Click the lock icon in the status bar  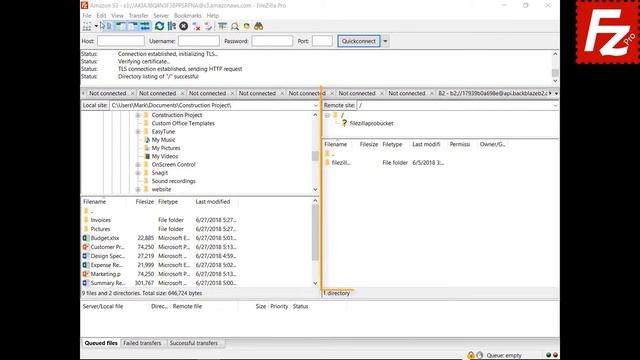click(471, 355)
